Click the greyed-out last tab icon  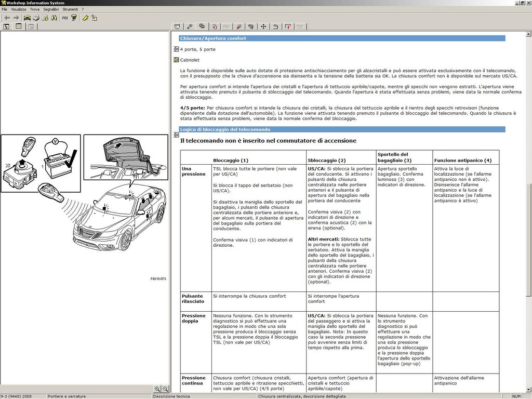coord(300,26)
